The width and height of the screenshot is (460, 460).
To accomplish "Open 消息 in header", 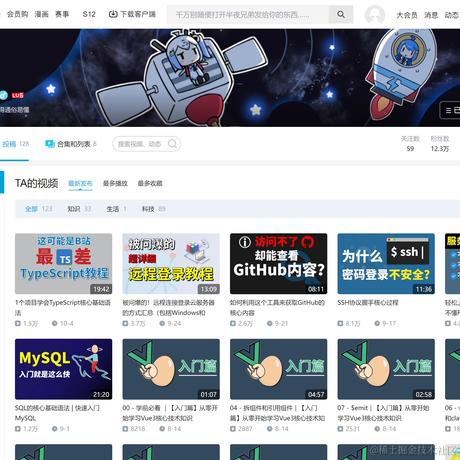I will 431,15.
